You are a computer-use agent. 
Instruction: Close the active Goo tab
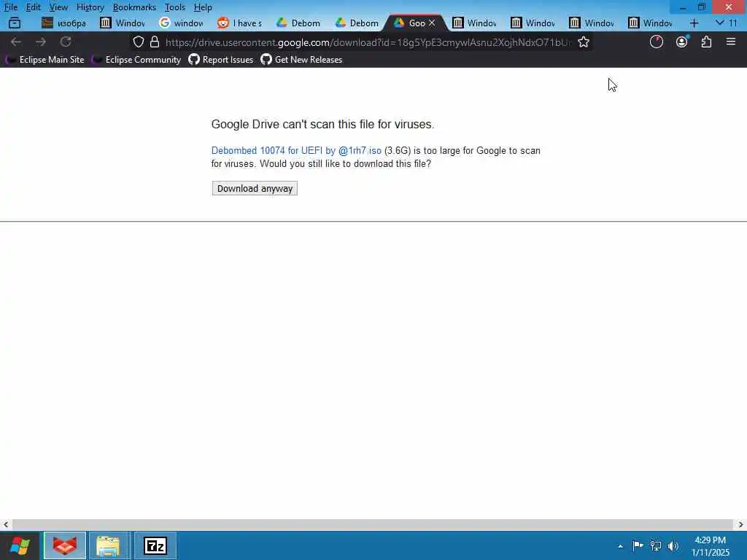click(x=432, y=23)
